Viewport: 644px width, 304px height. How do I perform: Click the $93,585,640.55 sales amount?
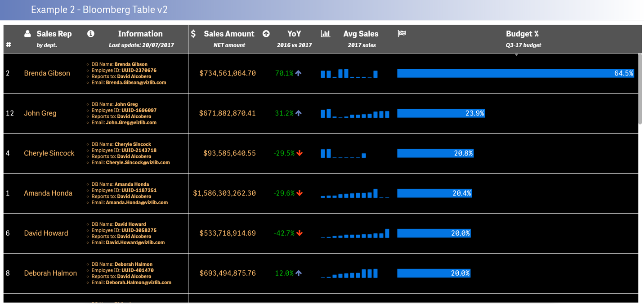click(229, 153)
